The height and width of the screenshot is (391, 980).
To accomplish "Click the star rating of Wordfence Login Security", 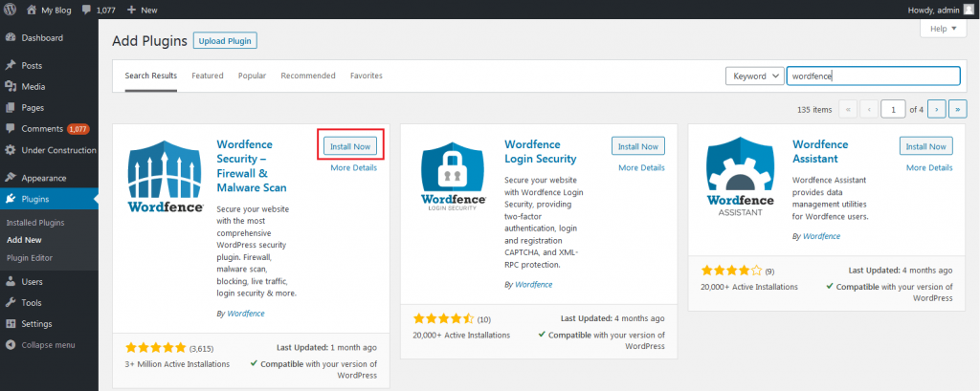I will [x=444, y=318].
